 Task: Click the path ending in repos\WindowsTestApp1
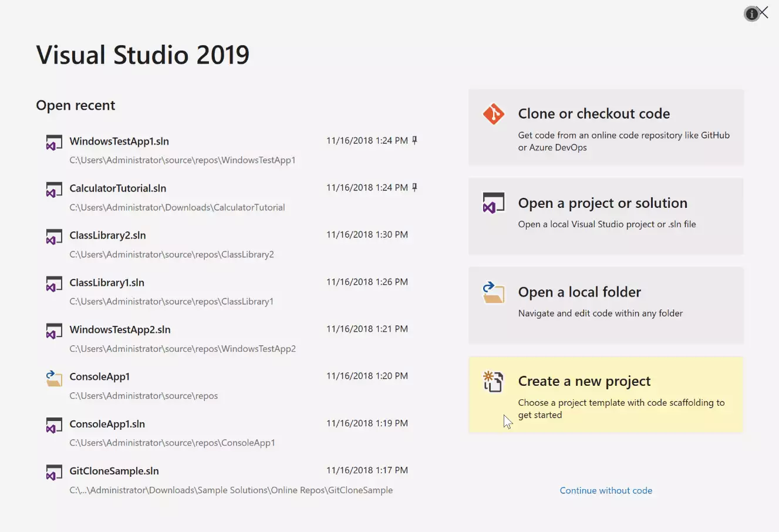click(x=183, y=160)
